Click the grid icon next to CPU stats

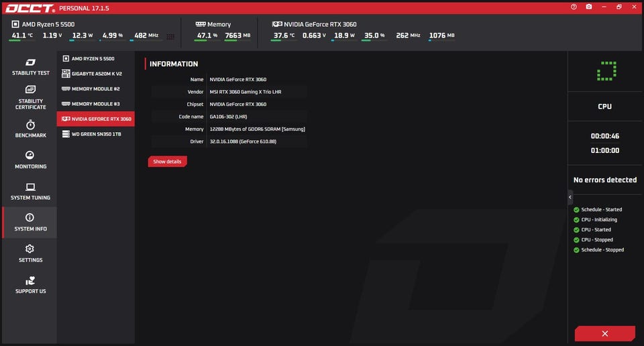click(x=170, y=36)
